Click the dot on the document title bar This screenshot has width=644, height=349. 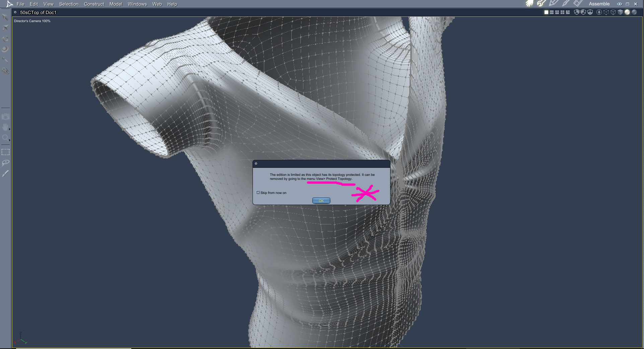coord(15,12)
